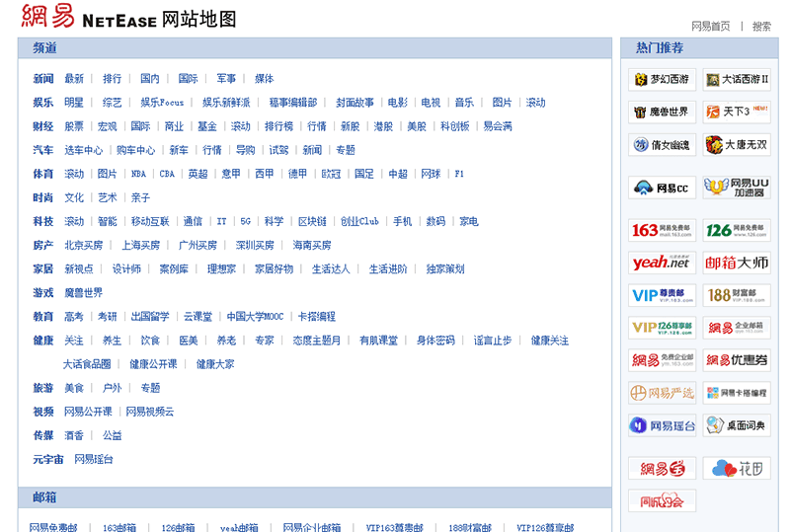Open the 大唐无双 icon link

(737, 145)
